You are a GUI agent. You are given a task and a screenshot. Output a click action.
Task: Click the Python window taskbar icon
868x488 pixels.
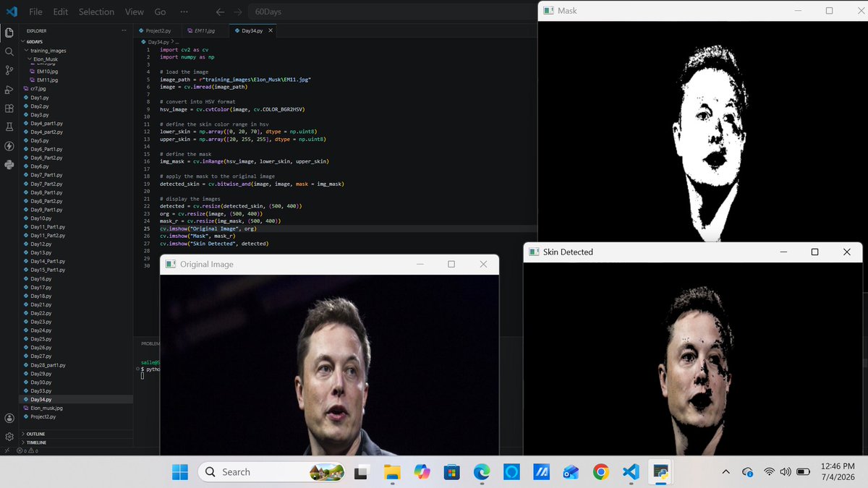coord(660,472)
